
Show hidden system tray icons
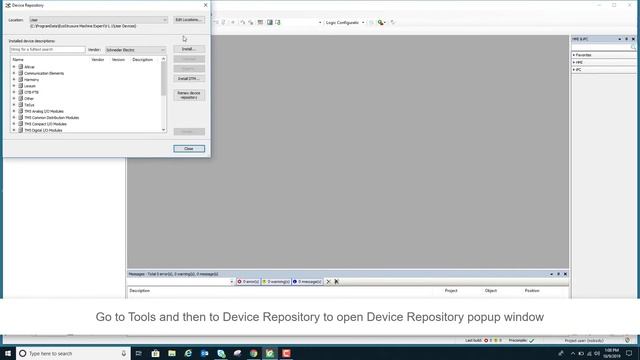click(x=573, y=353)
